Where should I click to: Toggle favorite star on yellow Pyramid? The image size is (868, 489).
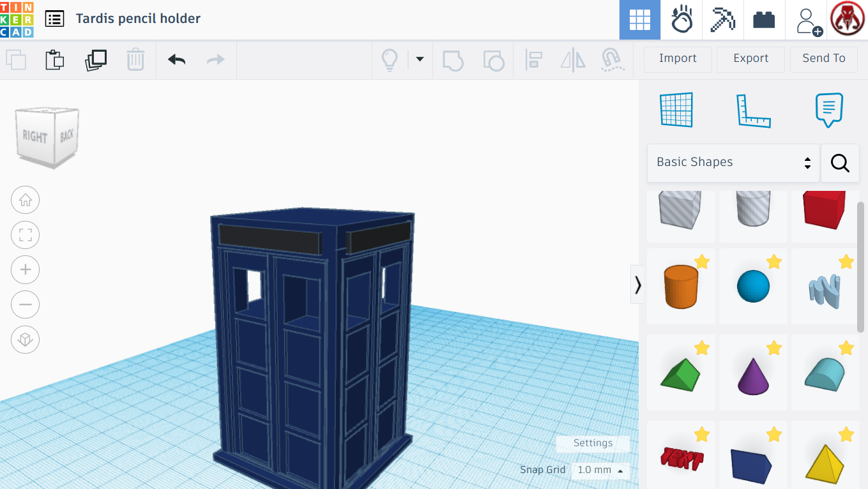[x=846, y=434]
